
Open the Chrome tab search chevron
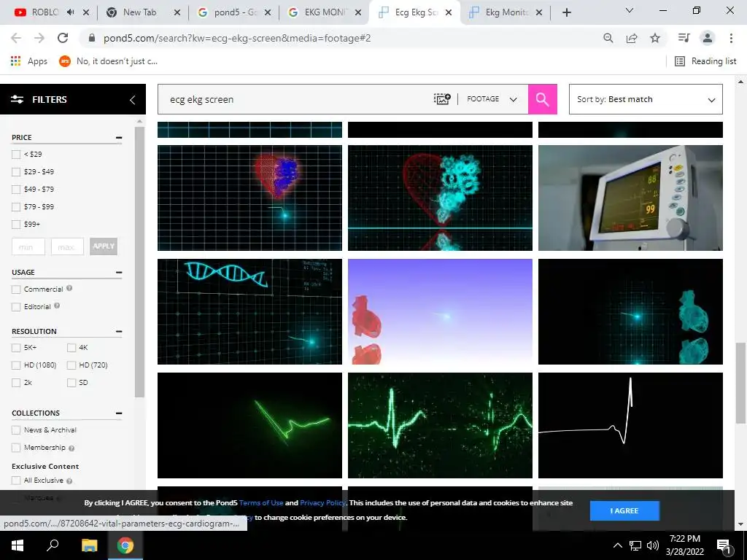[x=629, y=10]
